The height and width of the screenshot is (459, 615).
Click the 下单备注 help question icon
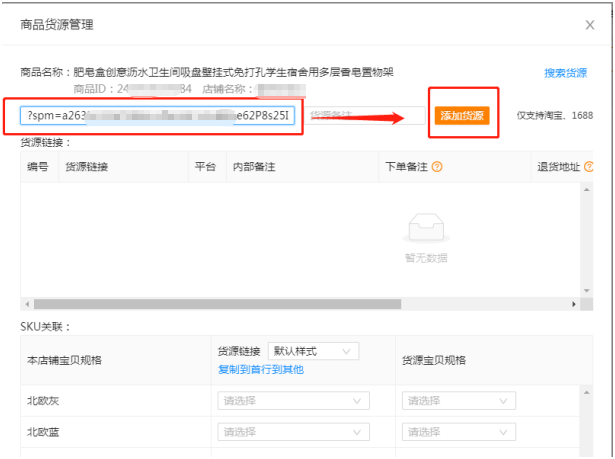click(x=437, y=167)
